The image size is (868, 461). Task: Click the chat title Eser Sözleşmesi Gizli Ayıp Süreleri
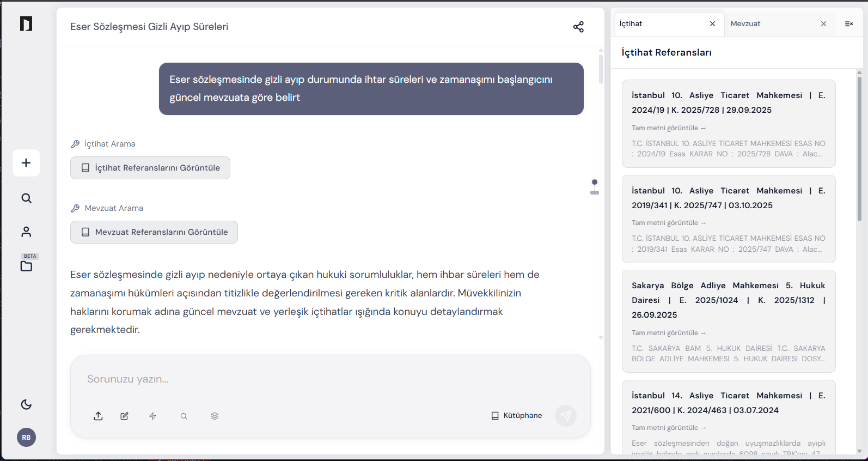[149, 27]
